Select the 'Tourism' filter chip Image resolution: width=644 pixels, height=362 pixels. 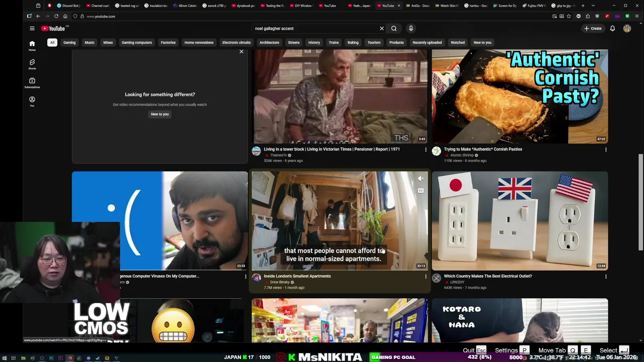pyautogui.click(x=374, y=42)
